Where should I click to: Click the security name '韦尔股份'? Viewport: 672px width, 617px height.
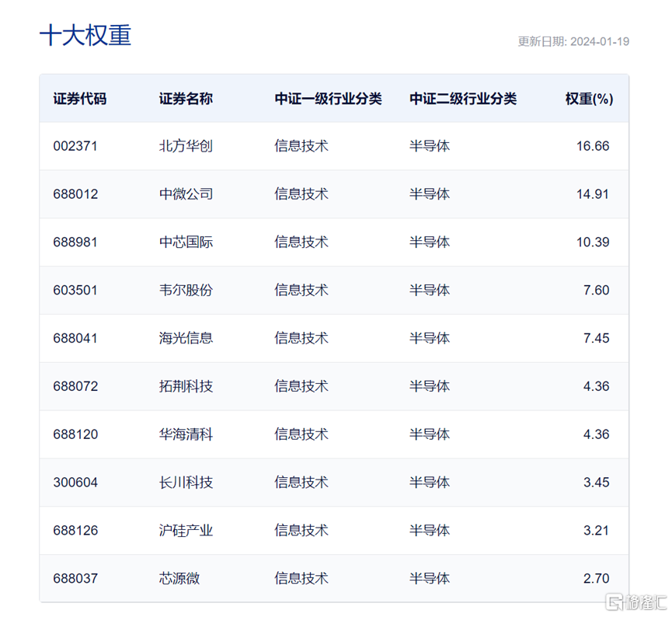(186, 291)
